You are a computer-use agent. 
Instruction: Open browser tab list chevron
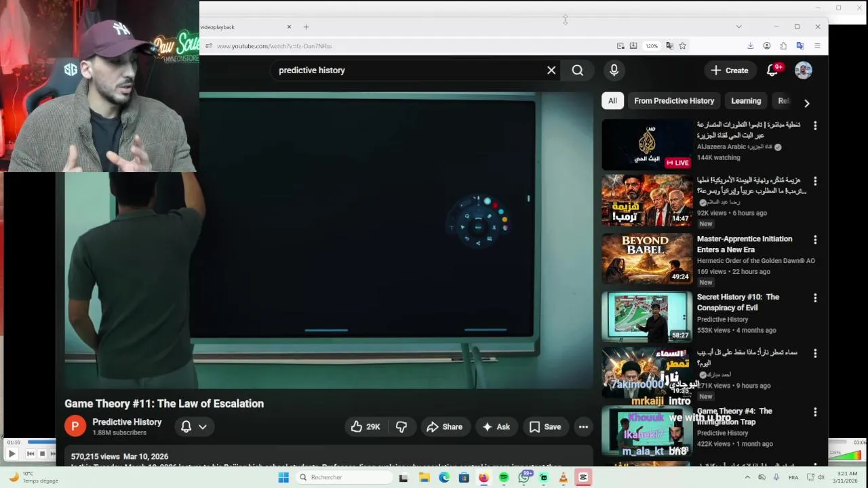[738, 27]
